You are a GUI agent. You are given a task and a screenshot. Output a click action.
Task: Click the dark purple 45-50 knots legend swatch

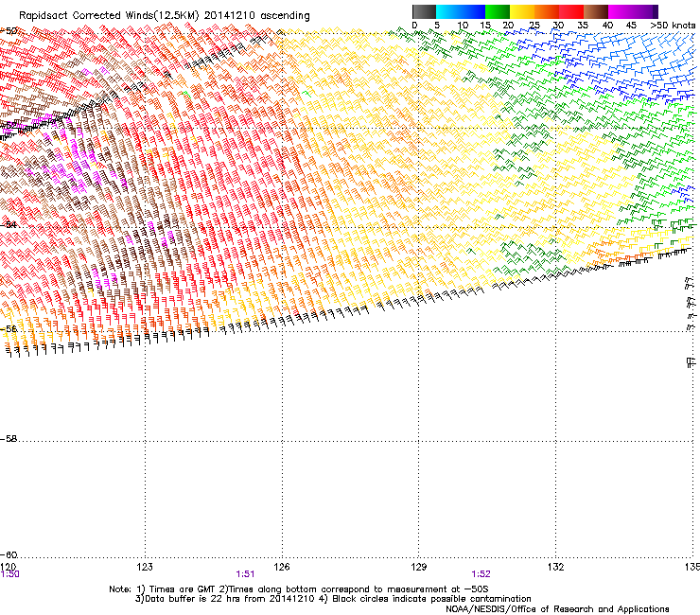click(x=645, y=11)
